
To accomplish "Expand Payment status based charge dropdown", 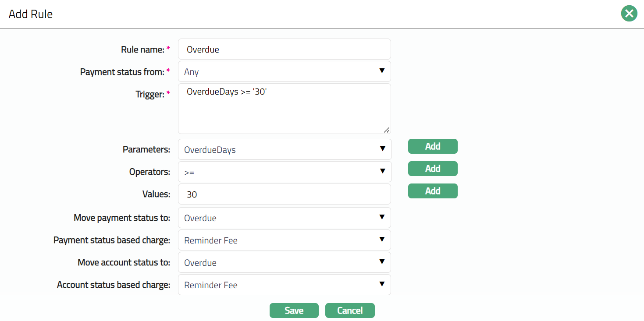I will pos(284,240).
